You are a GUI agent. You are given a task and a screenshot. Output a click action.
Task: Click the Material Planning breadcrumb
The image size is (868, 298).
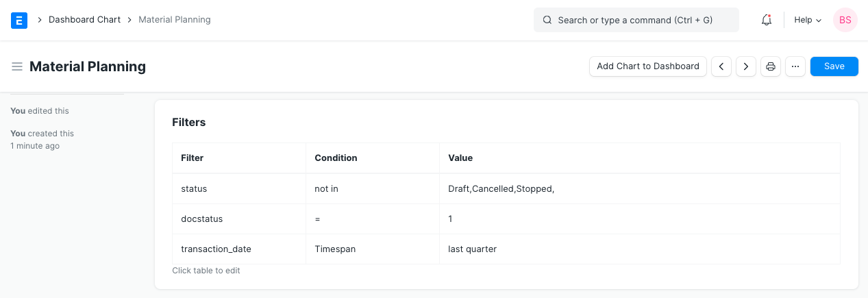point(175,20)
